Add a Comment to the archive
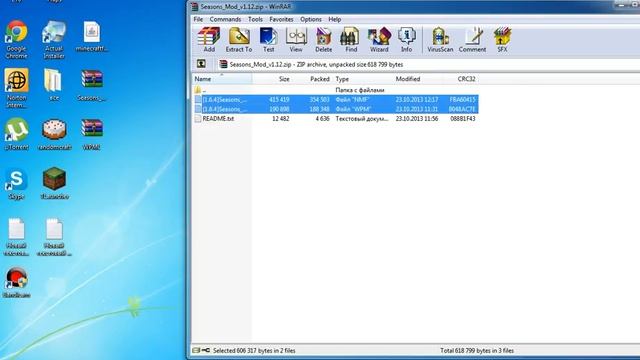640x360 pixels. pyautogui.click(x=472, y=40)
